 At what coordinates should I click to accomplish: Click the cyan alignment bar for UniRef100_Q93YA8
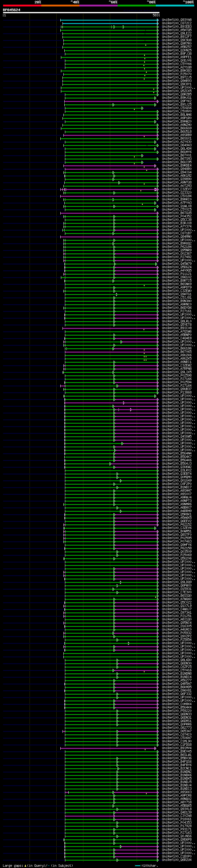(110, 20)
